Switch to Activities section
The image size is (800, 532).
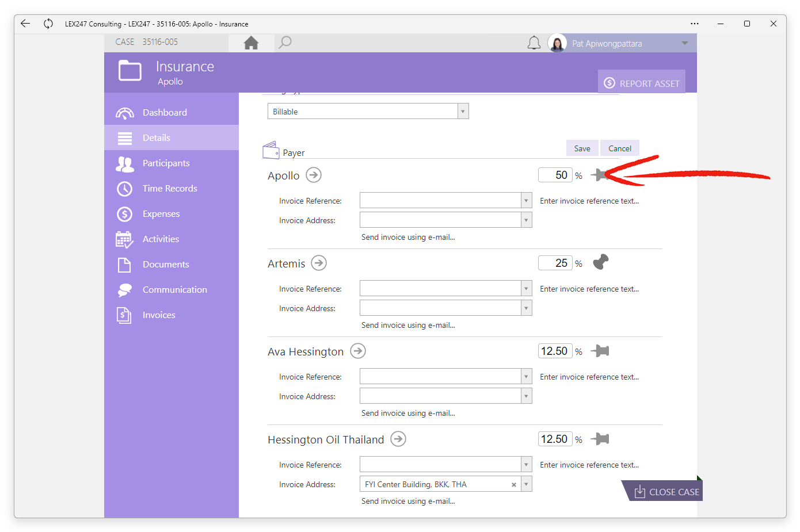172,239
